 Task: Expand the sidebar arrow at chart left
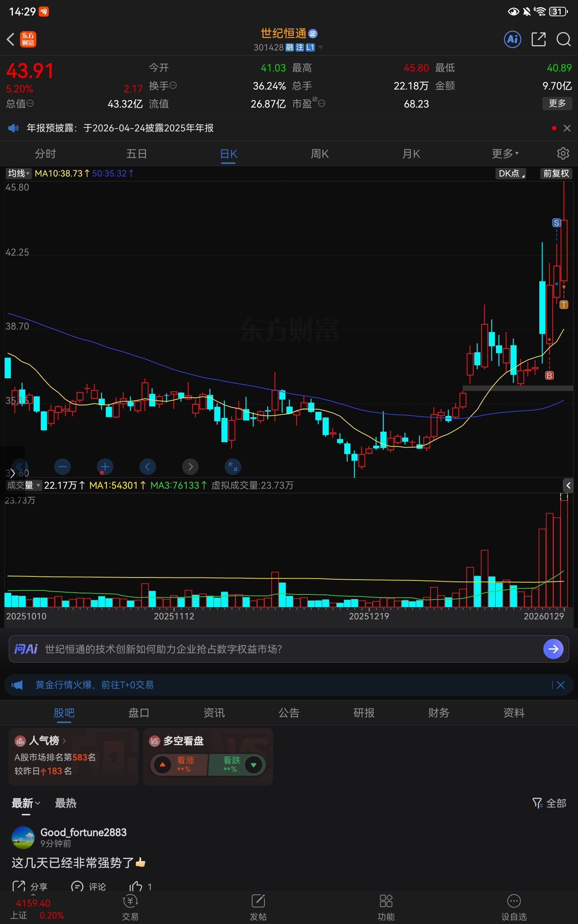point(13,473)
